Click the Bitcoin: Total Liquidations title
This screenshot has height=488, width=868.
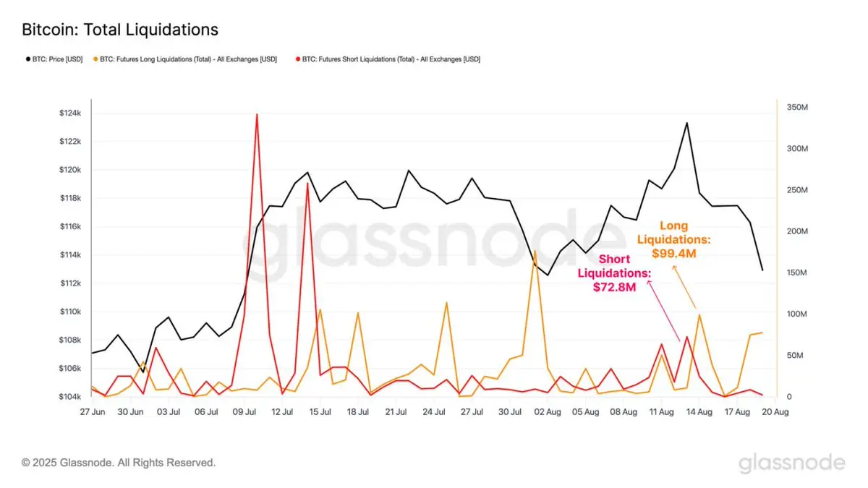click(120, 30)
